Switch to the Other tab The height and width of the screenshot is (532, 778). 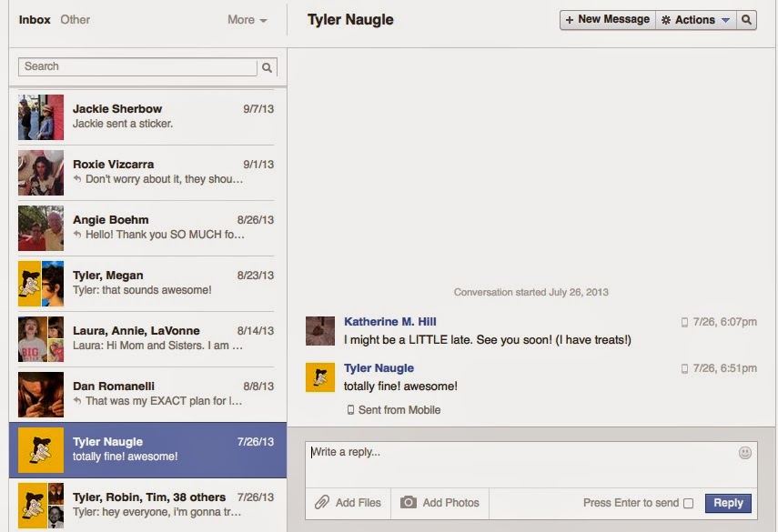point(75,20)
